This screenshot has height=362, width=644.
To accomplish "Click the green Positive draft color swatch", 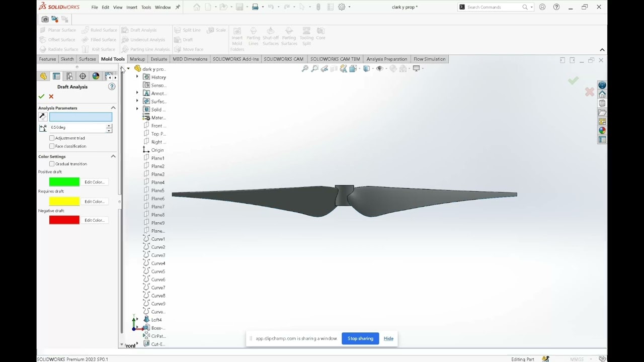I will (64, 182).
